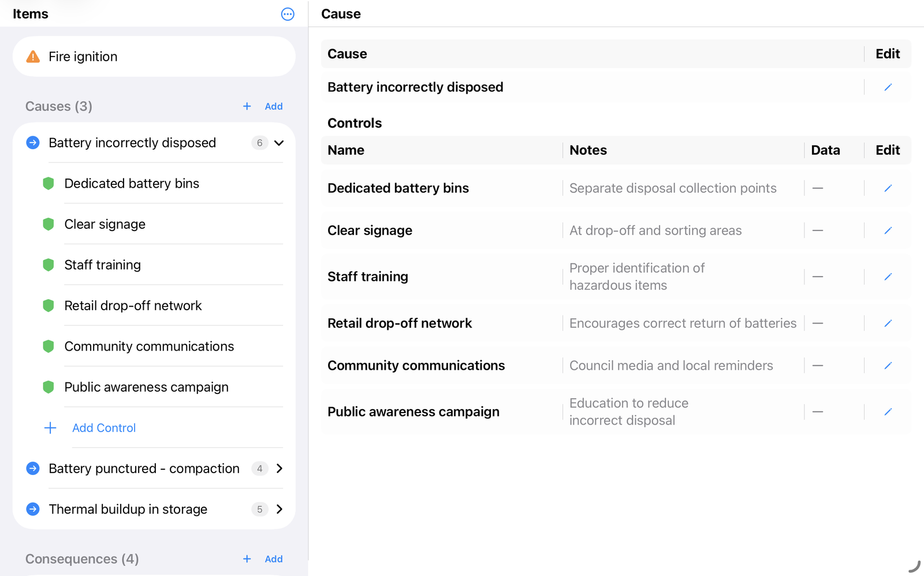
Task: Click the shield icon beside Public awareness campaign
Action: tap(49, 387)
